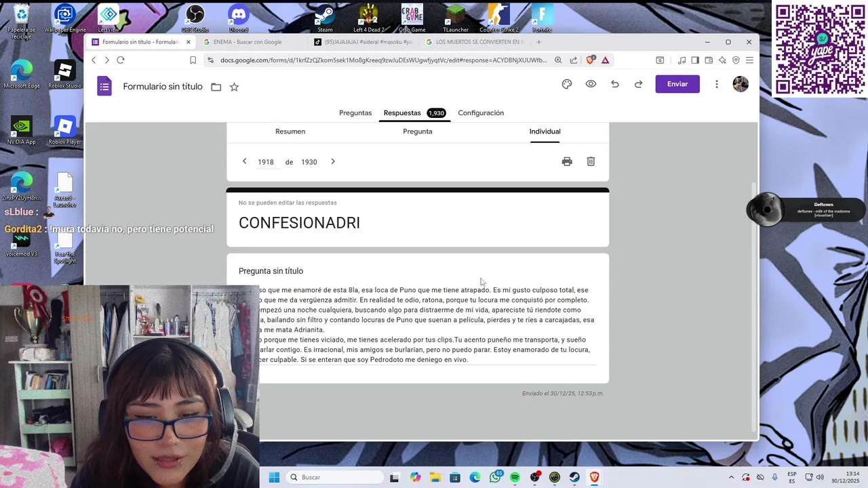Select the Discord desktop shortcut
Viewport: 868px width, 488px height.
pos(239,18)
